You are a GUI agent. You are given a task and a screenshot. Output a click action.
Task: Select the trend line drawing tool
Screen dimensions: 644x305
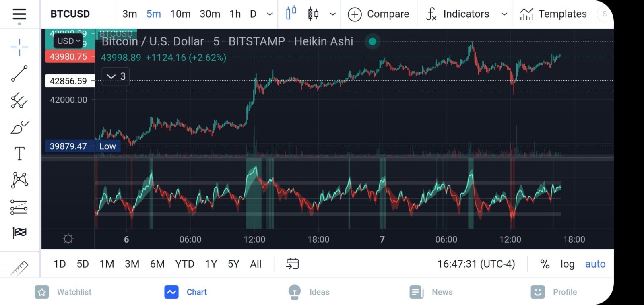click(x=19, y=74)
